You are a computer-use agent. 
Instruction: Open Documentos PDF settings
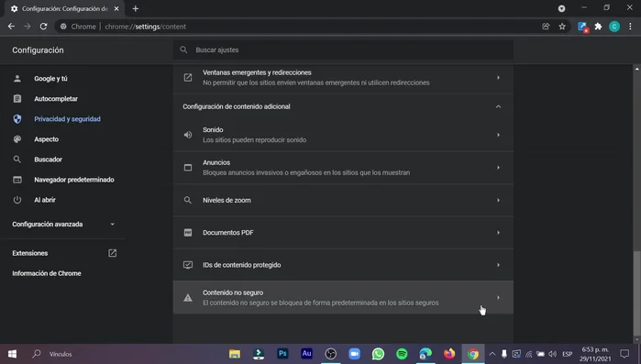pyautogui.click(x=343, y=233)
